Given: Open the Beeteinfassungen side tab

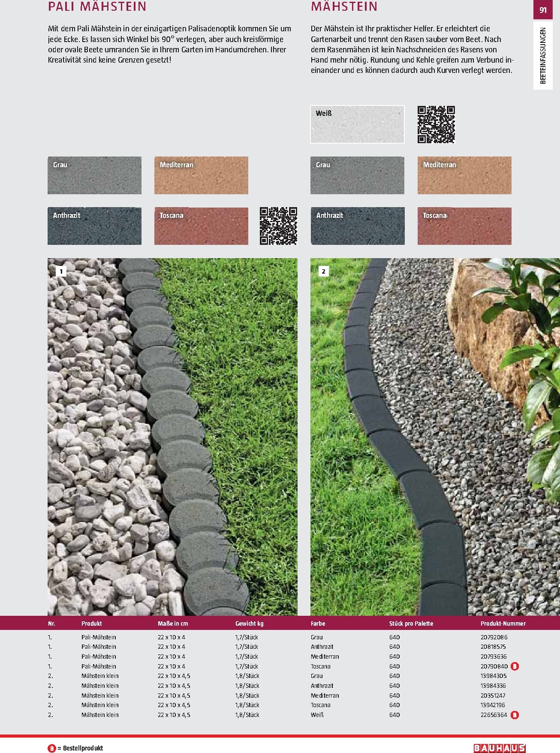Looking at the screenshot, I should click(543, 56).
